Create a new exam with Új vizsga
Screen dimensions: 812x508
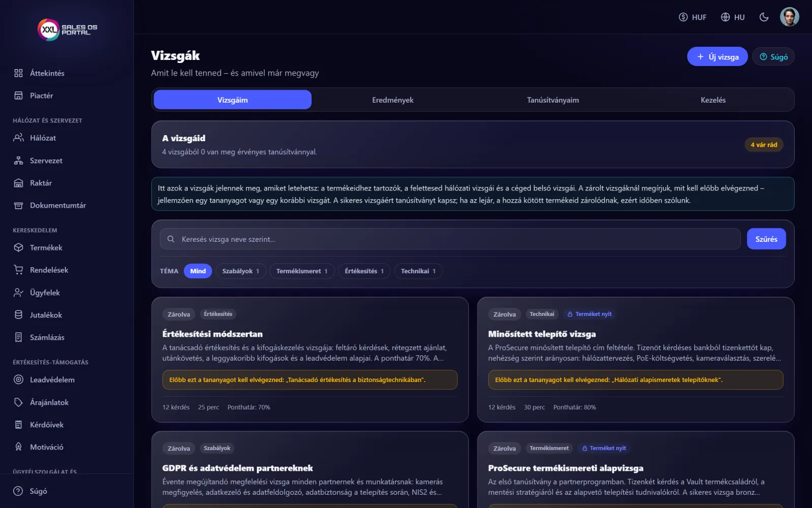717,56
